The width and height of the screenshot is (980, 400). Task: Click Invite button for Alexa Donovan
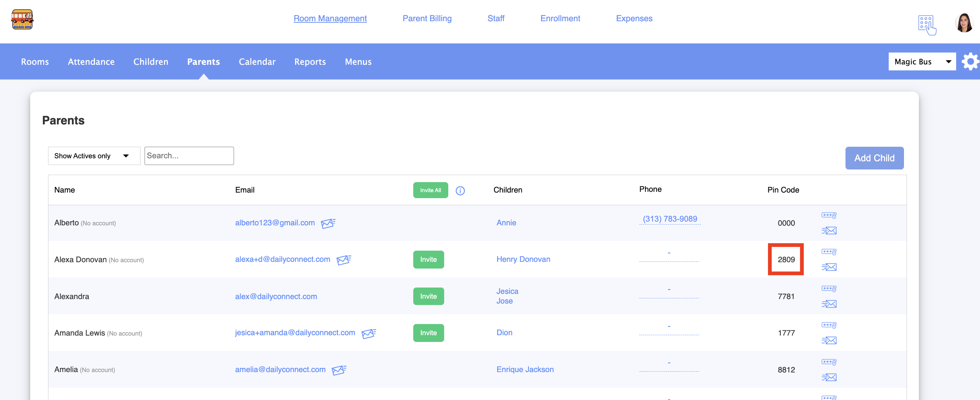[x=429, y=260]
